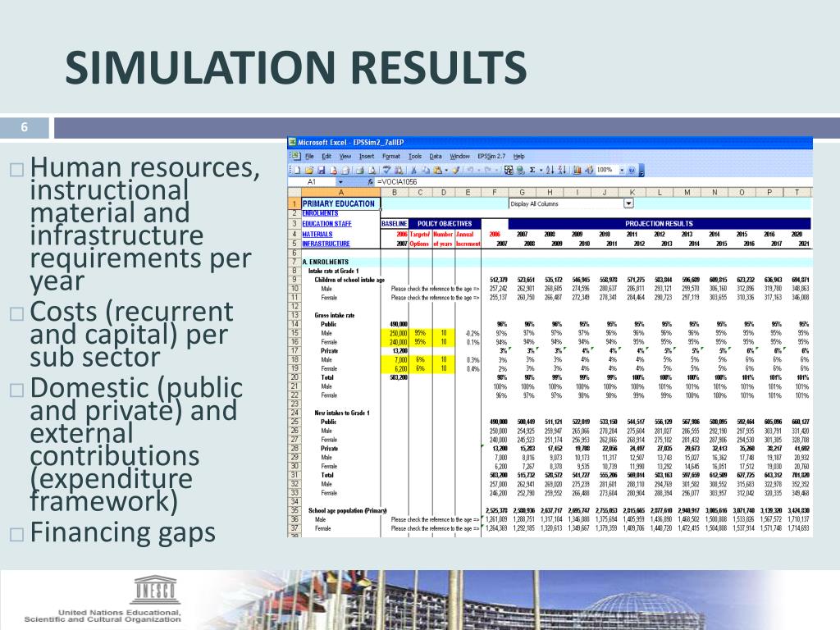This screenshot has height=630, width=840.
Task: Sort descending with the Z-A icon
Action: (562, 171)
